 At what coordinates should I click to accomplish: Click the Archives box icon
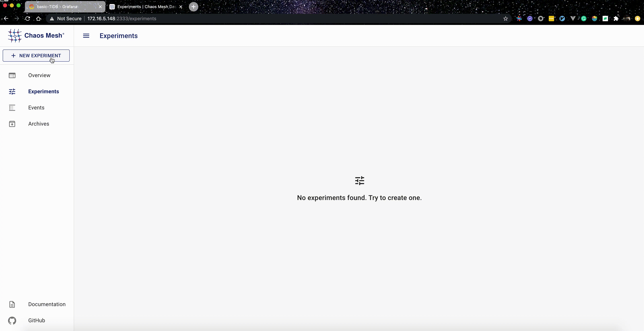(x=12, y=124)
